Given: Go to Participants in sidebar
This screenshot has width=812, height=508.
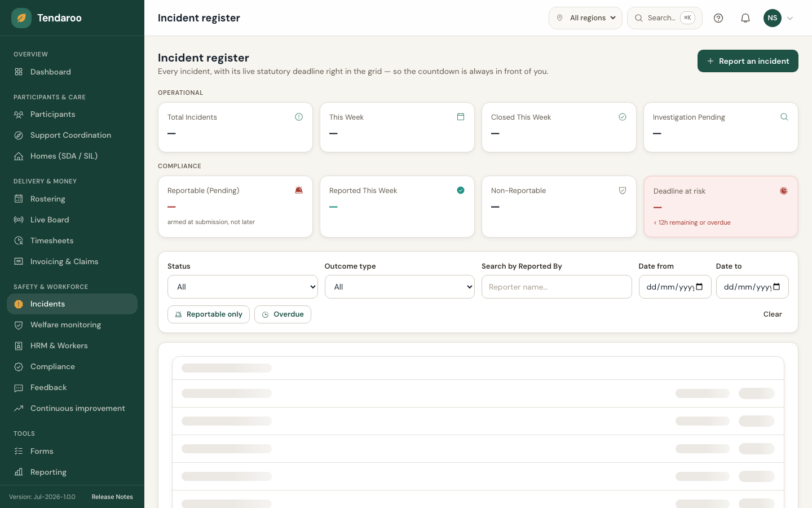Looking at the screenshot, I should click(72, 114).
